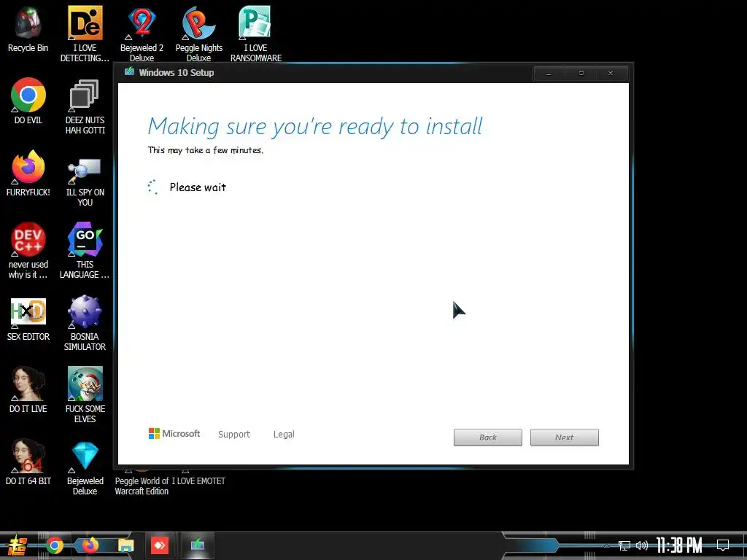Click the Back button in Setup
The image size is (747, 560).
[x=488, y=437]
